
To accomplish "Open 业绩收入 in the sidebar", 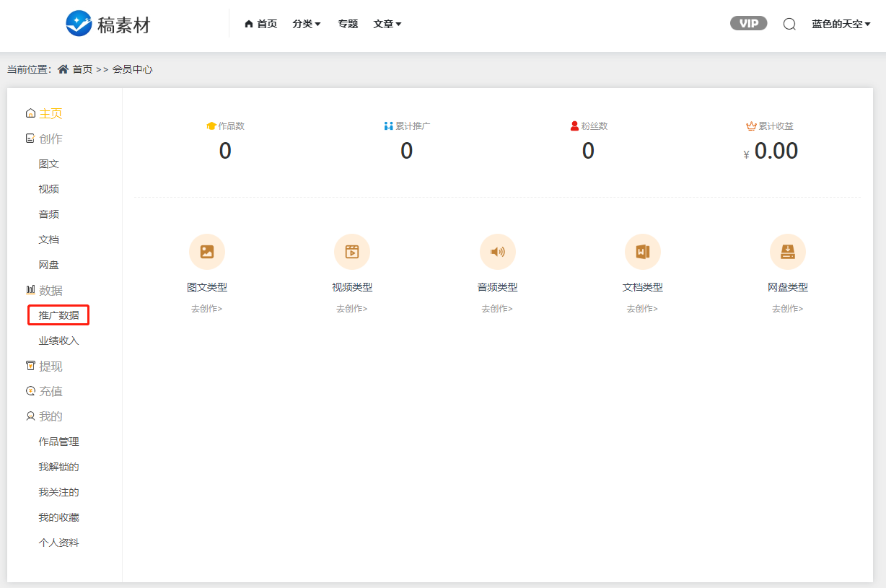I will [58, 341].
